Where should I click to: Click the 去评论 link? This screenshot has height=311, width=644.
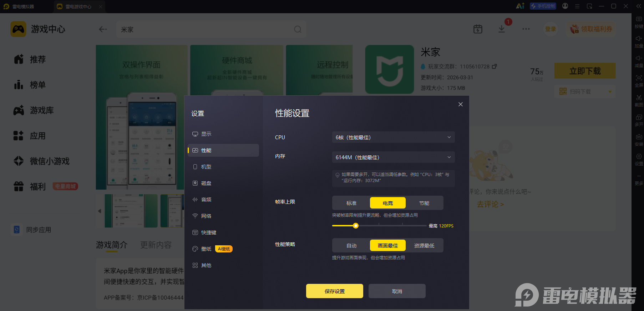coord(490,204)
